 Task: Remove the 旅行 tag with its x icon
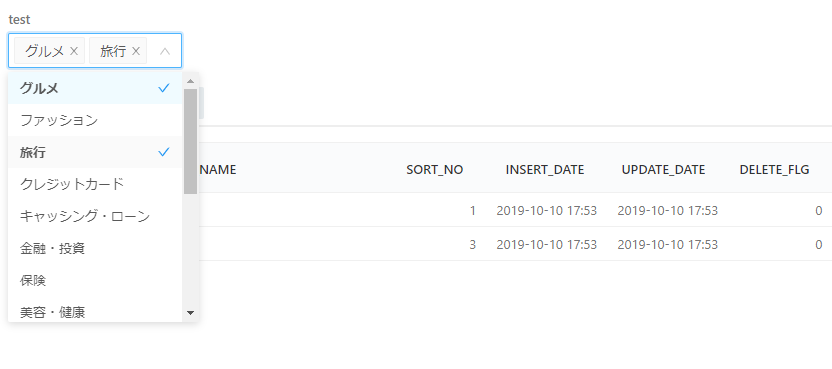click(136, 51)
